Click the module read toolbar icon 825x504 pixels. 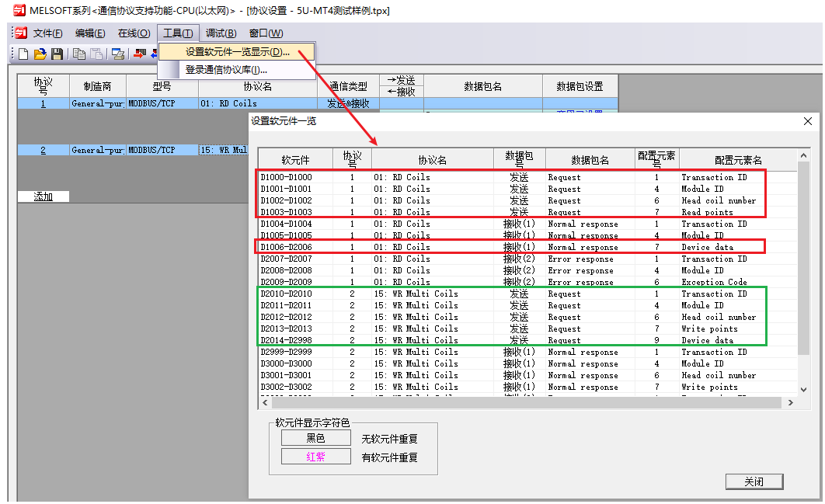(x=154, y=54)
